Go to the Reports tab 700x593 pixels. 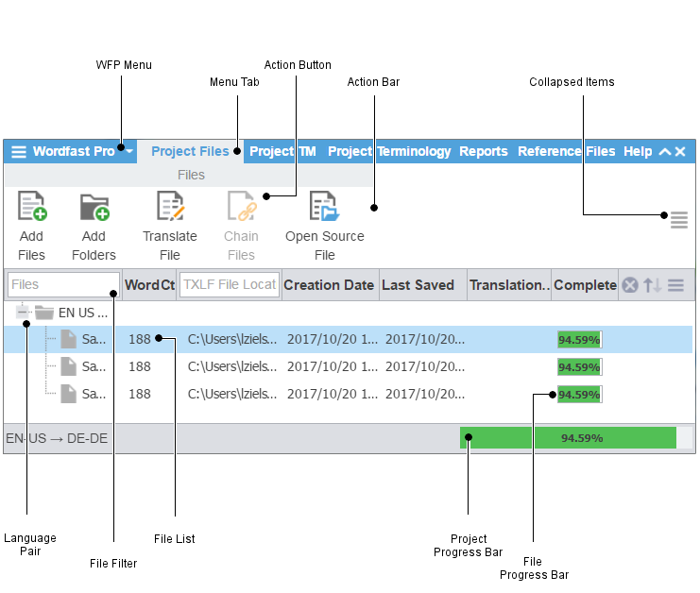point(484,151)
